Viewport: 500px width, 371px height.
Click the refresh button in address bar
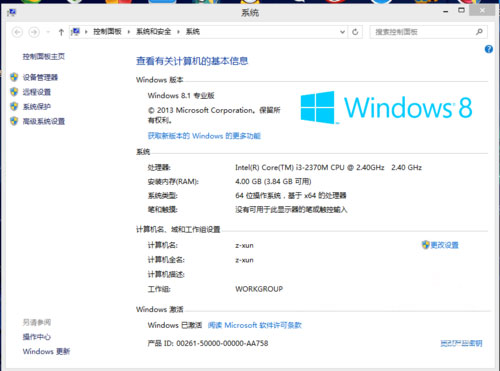[355, 32]
